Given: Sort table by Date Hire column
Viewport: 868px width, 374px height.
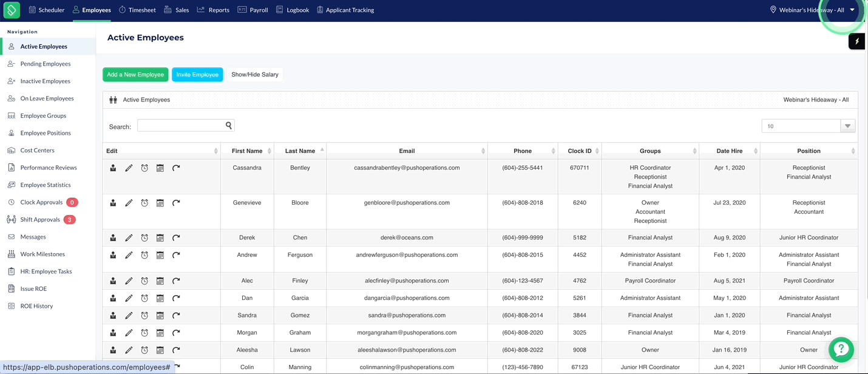Looking at the screenshot, I should coord(729,151).
